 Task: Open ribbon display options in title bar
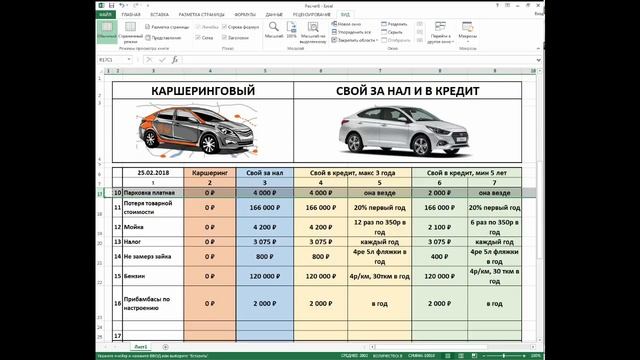tap(507, 5)
